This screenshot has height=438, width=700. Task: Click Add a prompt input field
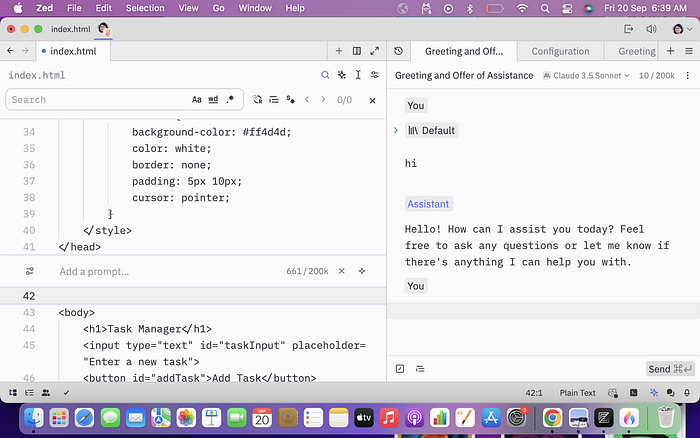click(170, 271)
